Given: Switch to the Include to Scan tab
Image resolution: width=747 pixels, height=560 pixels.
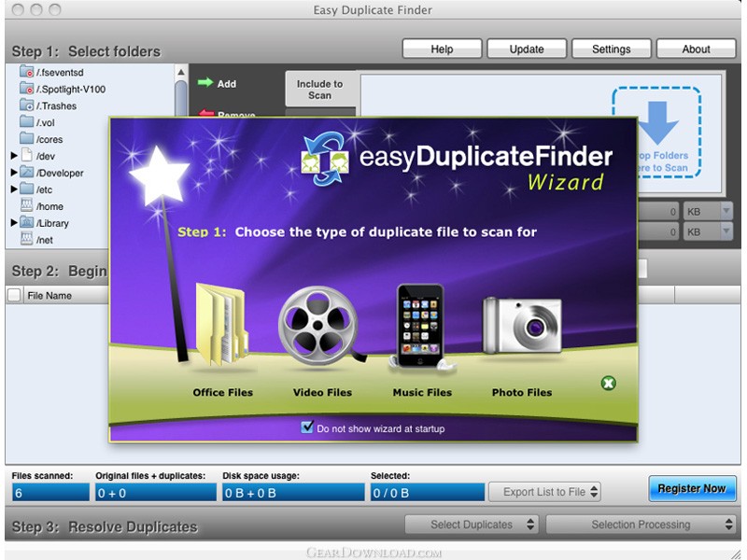Looking at the screenshot, I should (x=320, y=89).
